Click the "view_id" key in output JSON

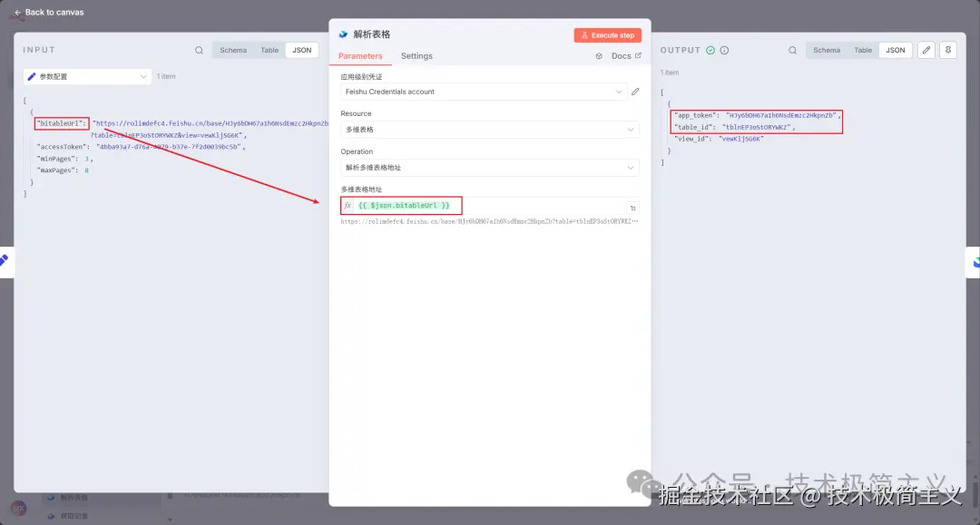coord(692,140)
